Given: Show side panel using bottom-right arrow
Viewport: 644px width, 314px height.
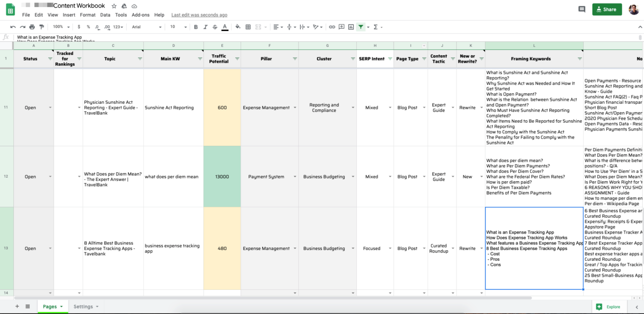Looking at the screenshot, I should (x=636, y=307).
